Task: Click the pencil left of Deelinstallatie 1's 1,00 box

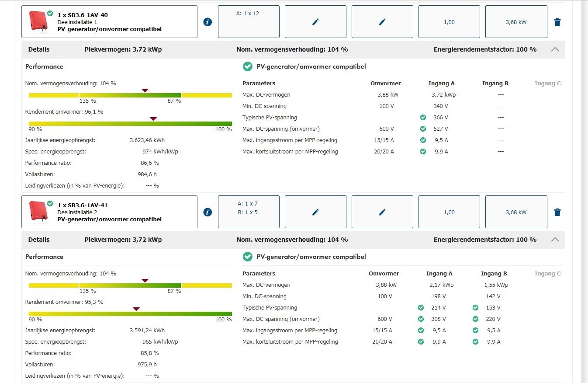Action: (382, 22)
